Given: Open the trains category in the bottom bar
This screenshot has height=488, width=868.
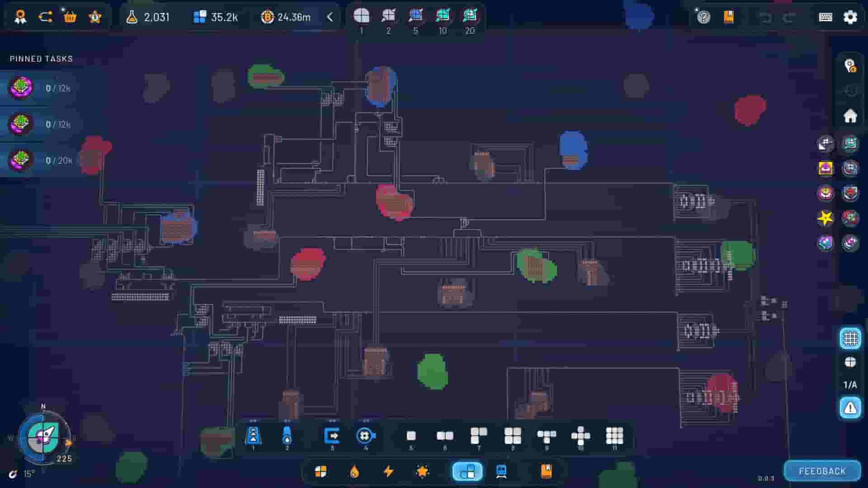Looking at the screenshot, I should point(502,472).
